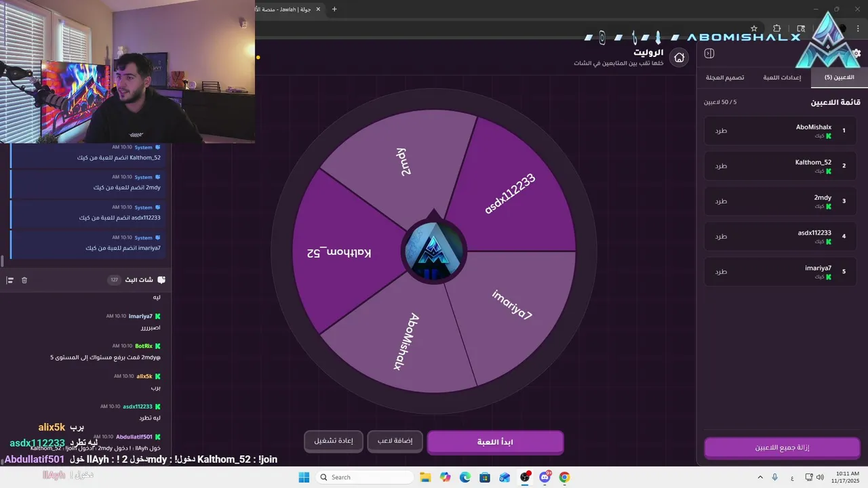Switch to OBS Studio in taskbar

click(x=525, y=477)
